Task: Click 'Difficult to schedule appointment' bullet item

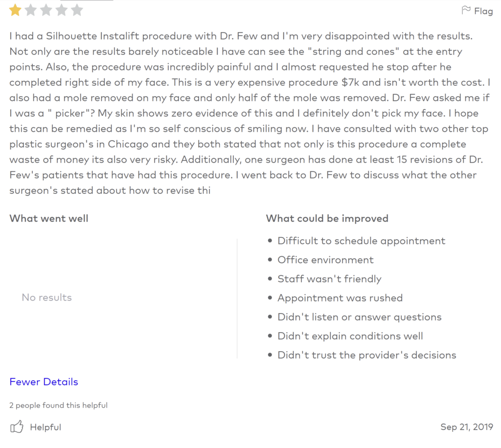Action: [362, 241]
